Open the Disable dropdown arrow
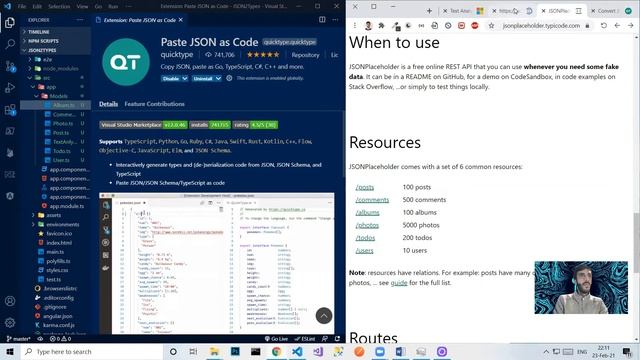Image resolution: width=640 pixels, height=360 pixels. [185, 78]
